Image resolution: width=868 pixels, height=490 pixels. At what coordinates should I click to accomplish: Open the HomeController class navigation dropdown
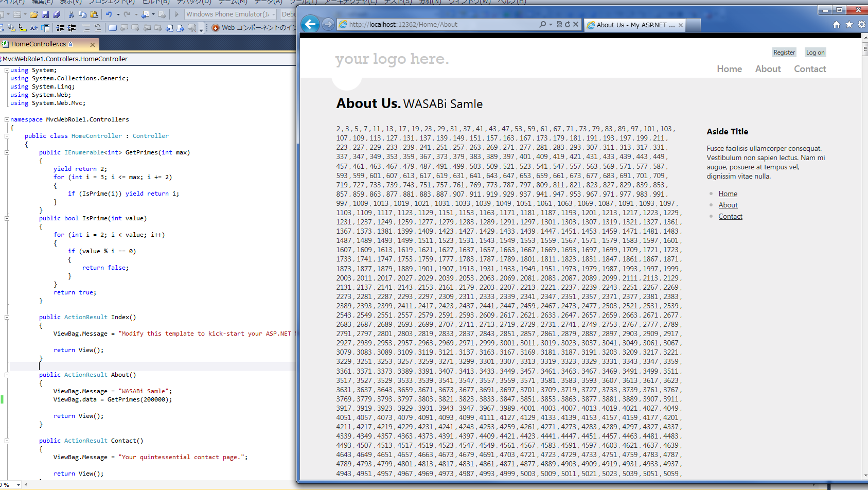(148, 59)
